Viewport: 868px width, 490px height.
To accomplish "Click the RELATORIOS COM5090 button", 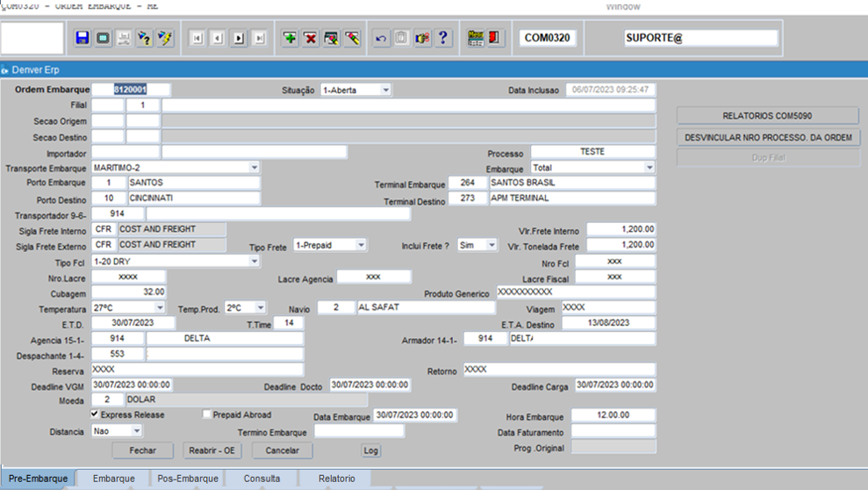I will [x=767, y=116].
